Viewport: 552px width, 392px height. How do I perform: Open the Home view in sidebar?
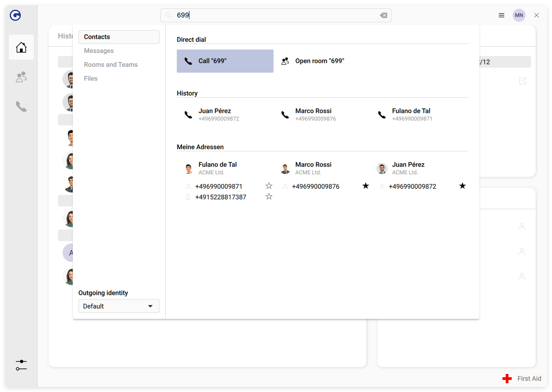[21, 47]
